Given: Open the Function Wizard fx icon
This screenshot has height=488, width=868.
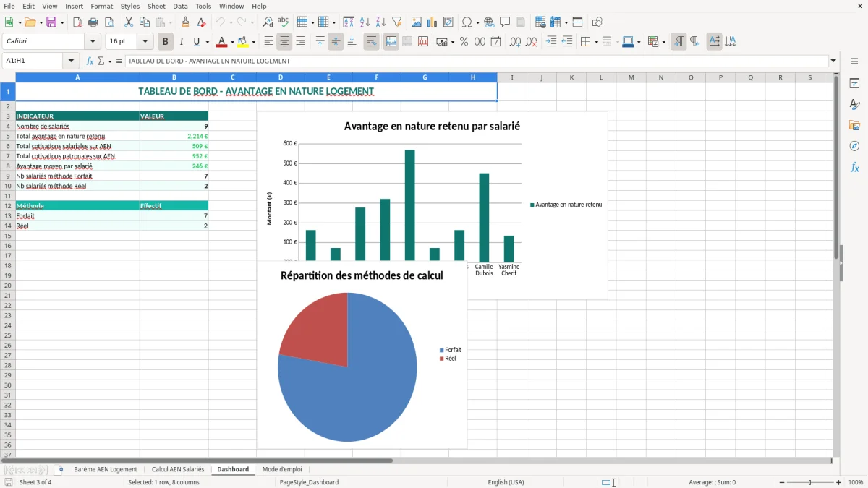Looking at the screenshot, I should 90,61.
